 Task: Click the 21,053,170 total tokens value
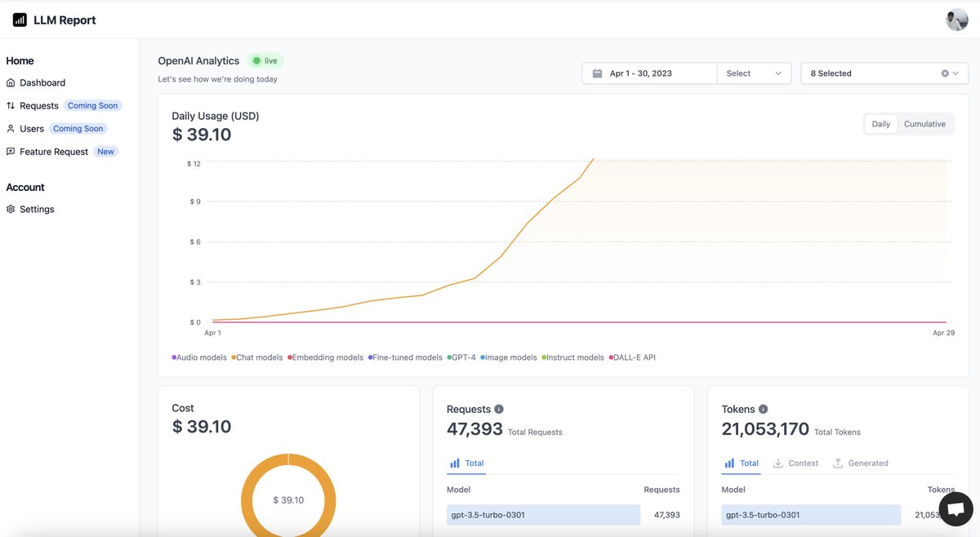tap(765, 428)
